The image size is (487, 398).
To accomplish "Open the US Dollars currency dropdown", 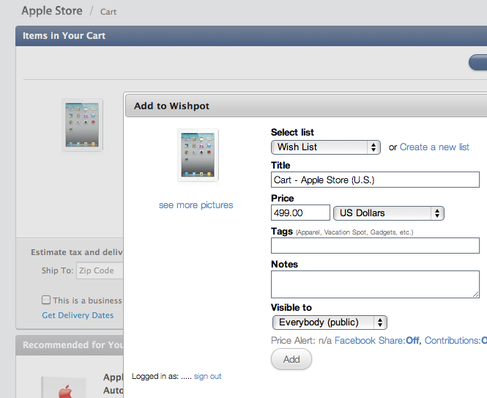I will pos(389,213).
